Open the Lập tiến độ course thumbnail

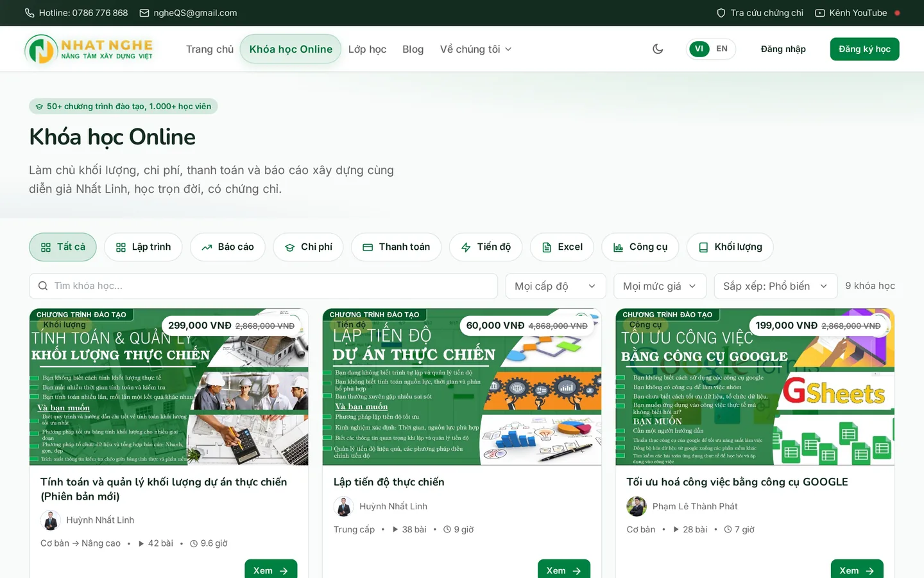point(462,387)
